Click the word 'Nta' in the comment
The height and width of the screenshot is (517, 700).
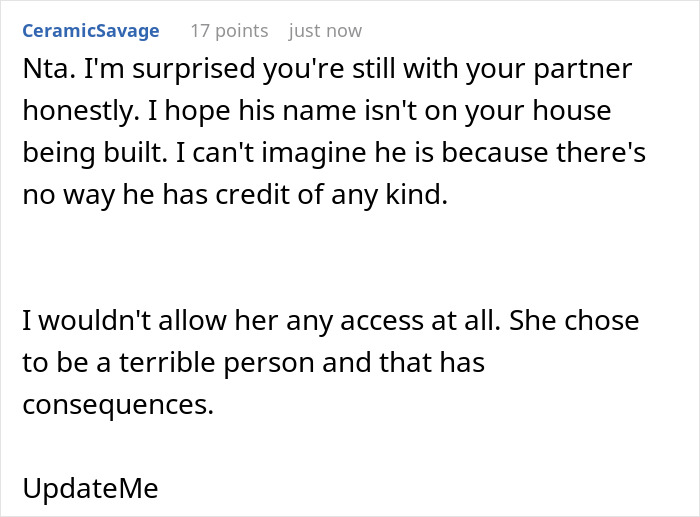(x=41, y=74)
